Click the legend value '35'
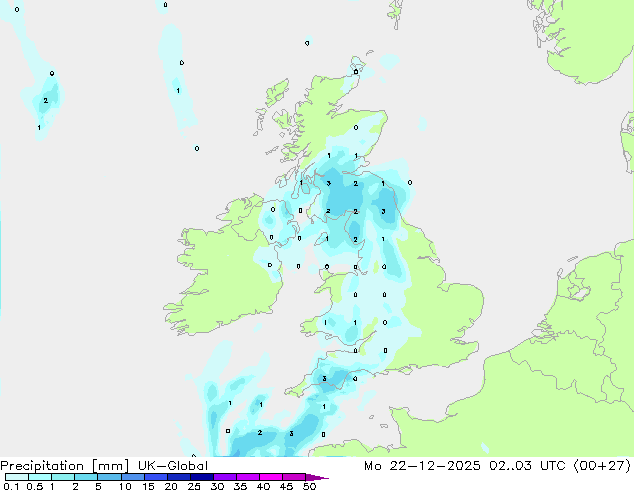 coord(240,486)
